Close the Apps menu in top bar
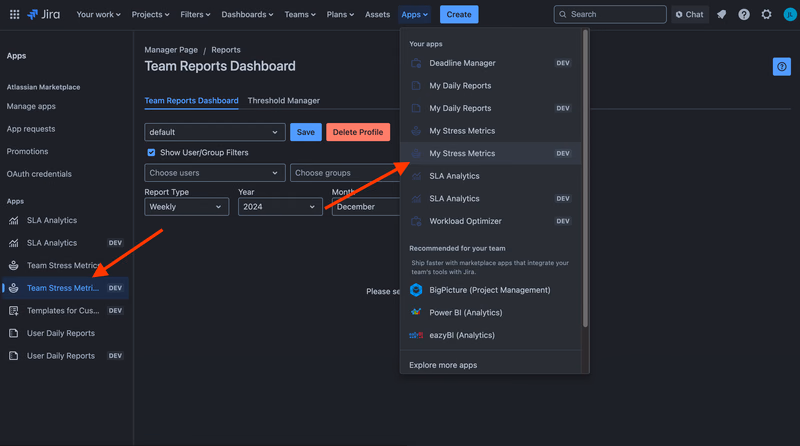 414,14
